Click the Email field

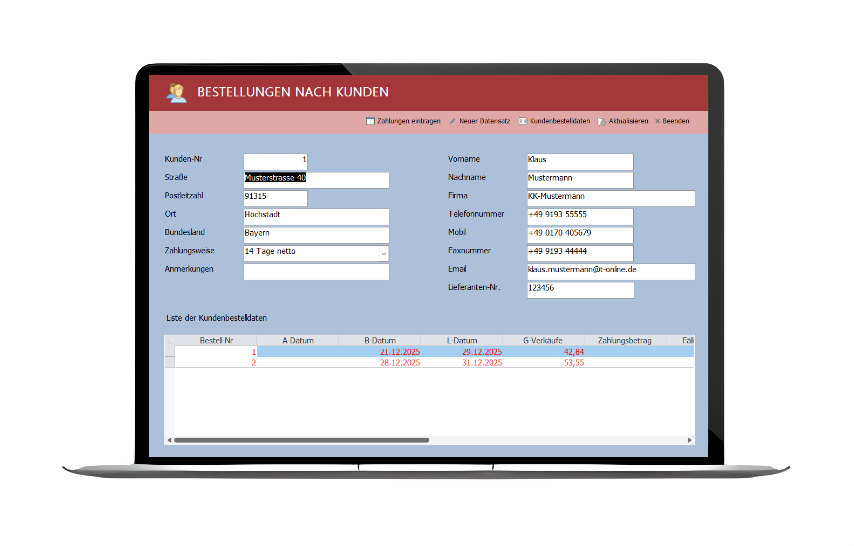(610, 271)
